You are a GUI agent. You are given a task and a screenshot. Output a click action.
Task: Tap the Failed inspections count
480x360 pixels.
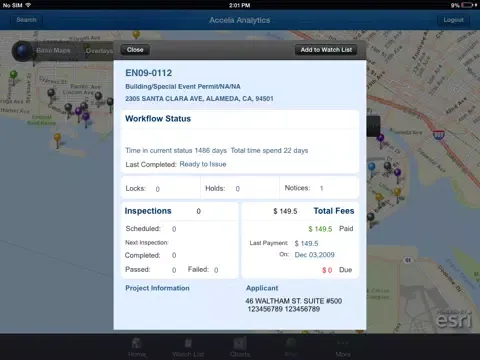coord(216,270)
